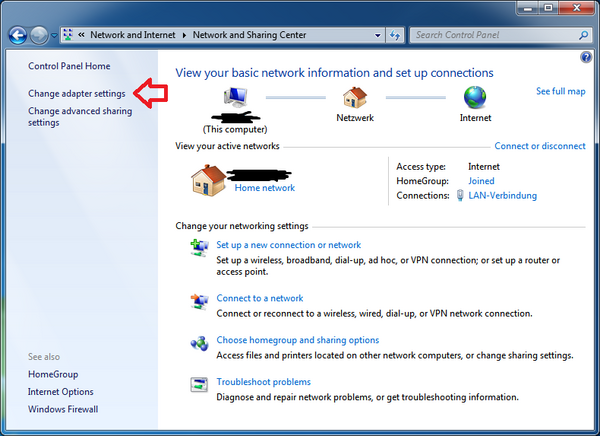Open Choose homegroup and sharing options
The height and width of the screenshot is (436, 600).
pyautogui.click(x=298, y=340)
